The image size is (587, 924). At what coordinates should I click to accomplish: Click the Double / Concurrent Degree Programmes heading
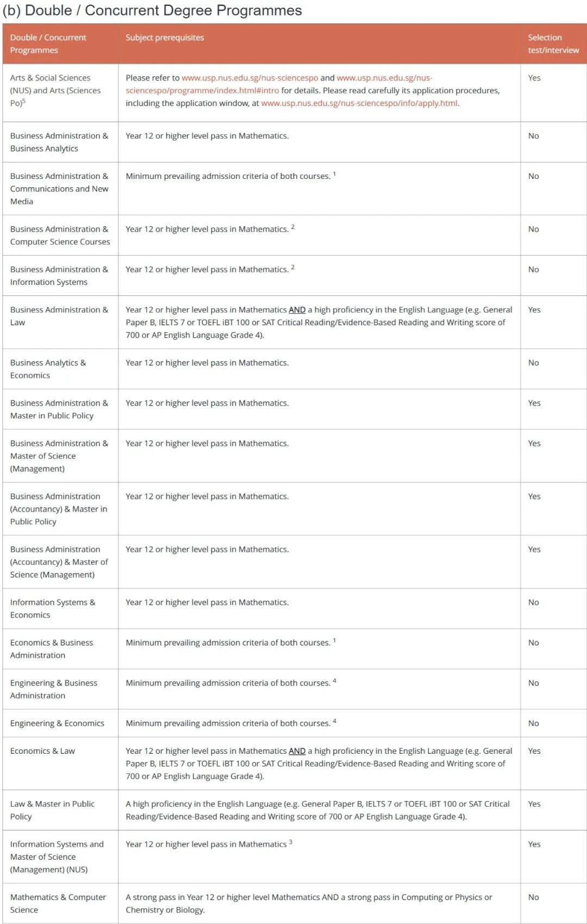coord(152,10)
